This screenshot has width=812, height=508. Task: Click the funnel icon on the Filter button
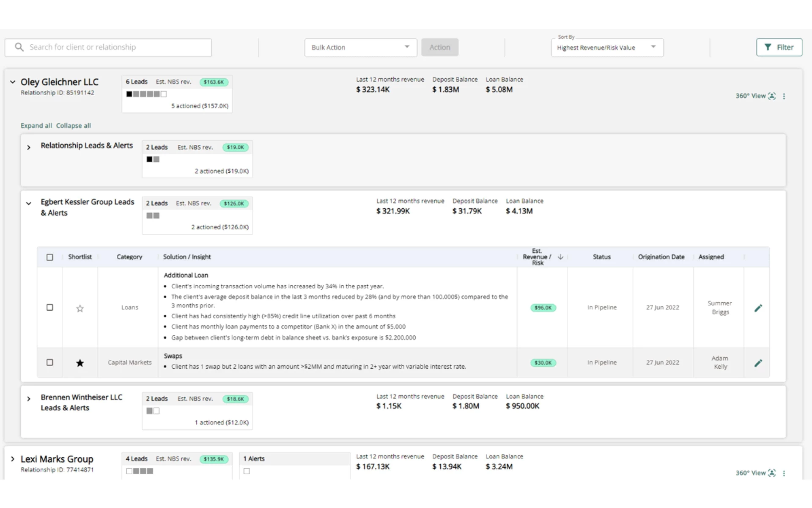coord(768,47)
